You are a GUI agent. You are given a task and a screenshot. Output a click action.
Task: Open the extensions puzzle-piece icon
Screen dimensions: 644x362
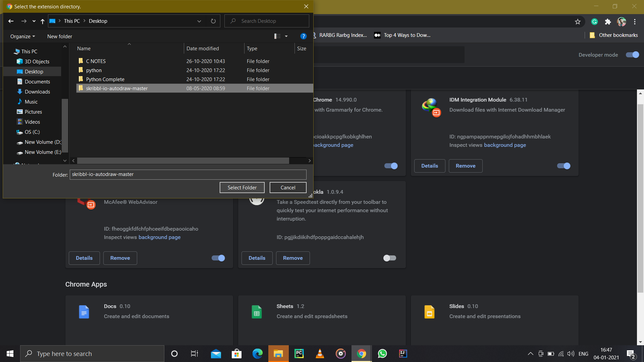pyautogui.click(x=608, y=21)
